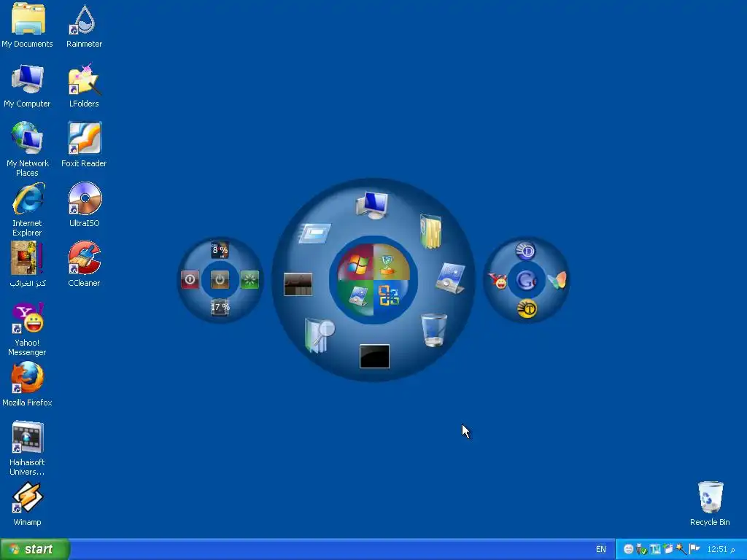
Task: Launch Mozilla Firefox desktop shortcut
Action: (27, 384)
